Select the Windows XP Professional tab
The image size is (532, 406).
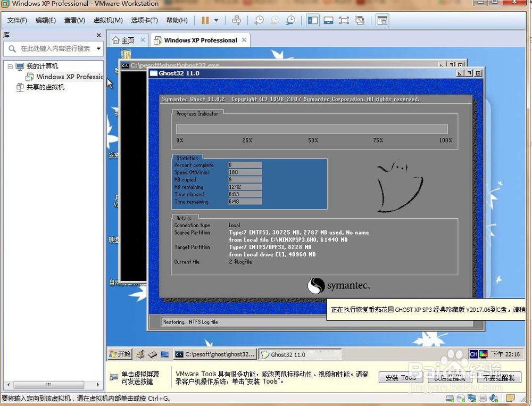coord(201,40)
